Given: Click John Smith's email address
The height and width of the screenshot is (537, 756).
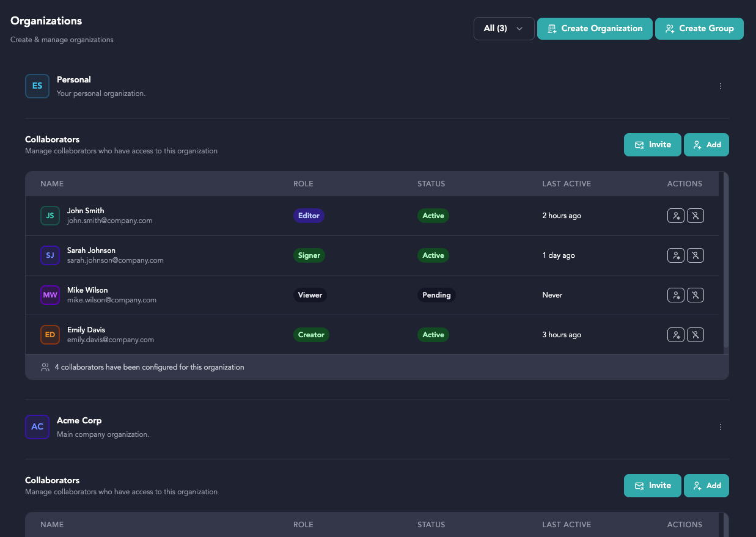Looking at the screenshot, I should tap(110, 221).
